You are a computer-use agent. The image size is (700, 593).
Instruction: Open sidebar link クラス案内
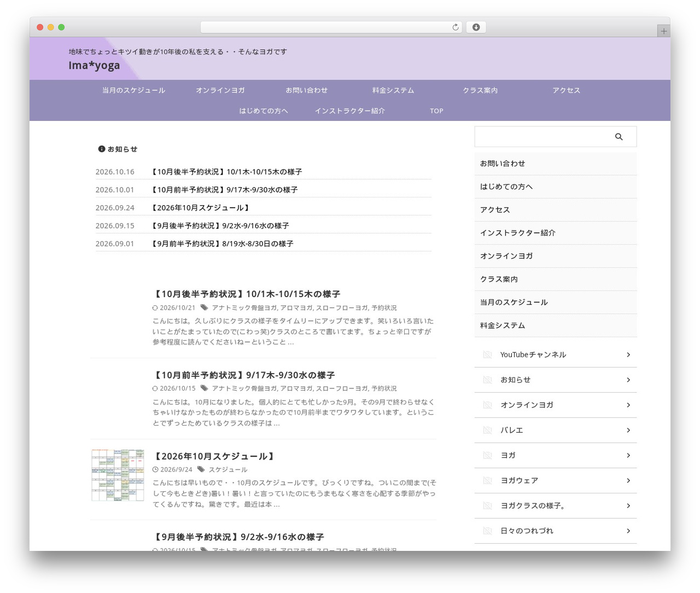[499, 279]
